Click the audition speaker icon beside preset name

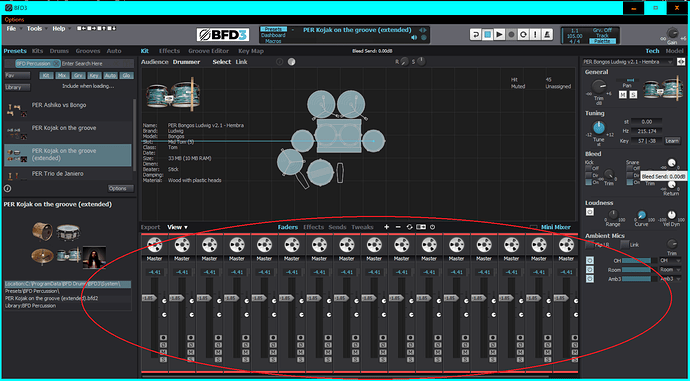[415, 38]
